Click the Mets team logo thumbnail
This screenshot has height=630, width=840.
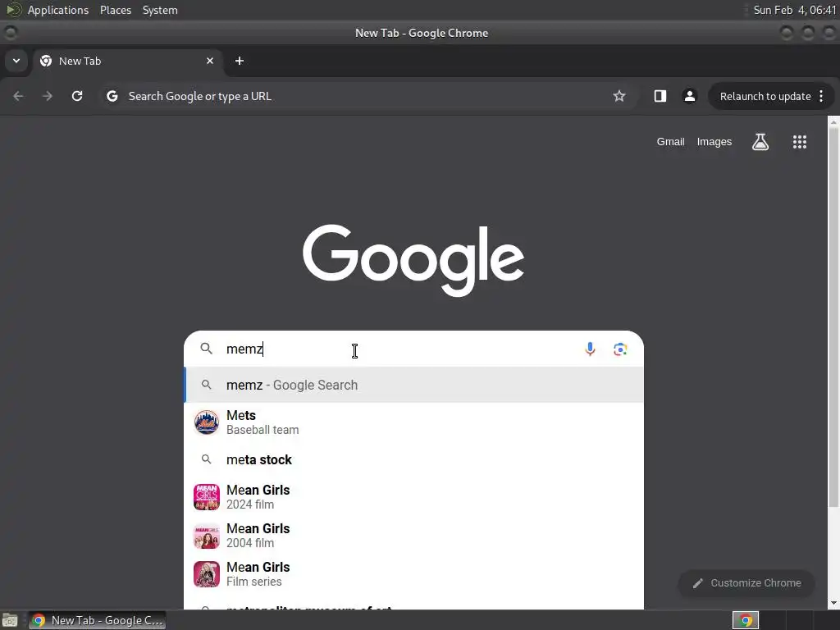point(206,422)
